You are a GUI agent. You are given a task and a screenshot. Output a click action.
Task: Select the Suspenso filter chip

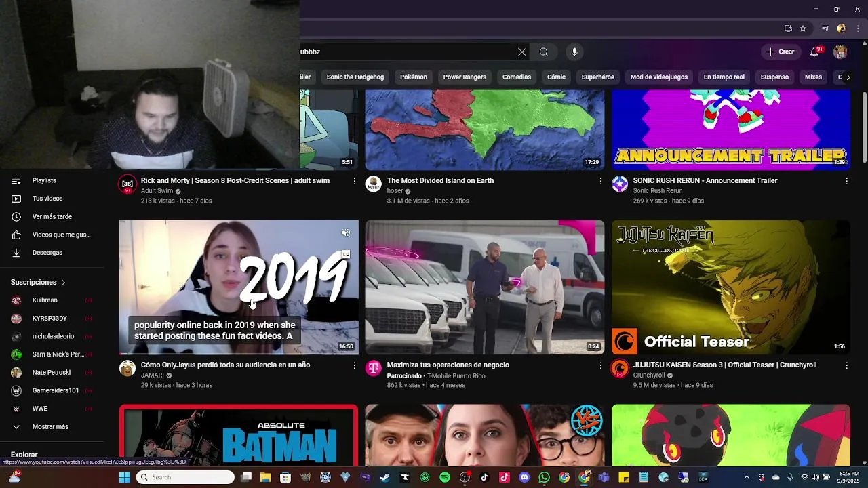[x=774, y=77]
